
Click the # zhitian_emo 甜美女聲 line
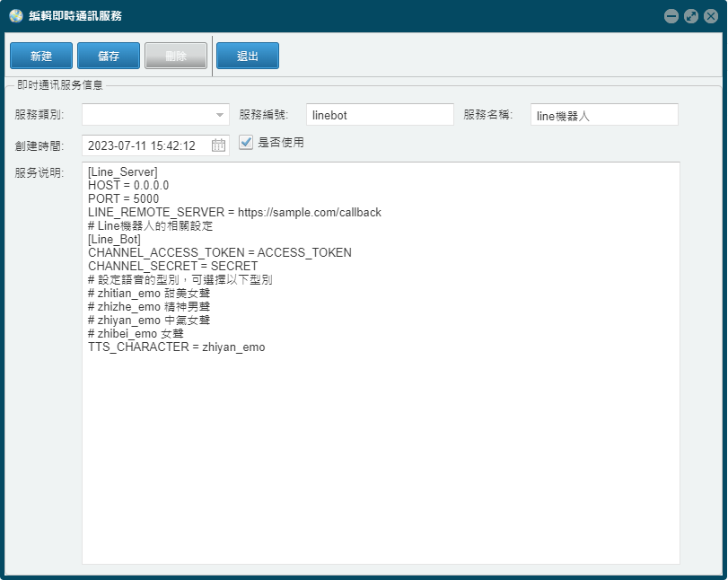(x=149, y=293)
